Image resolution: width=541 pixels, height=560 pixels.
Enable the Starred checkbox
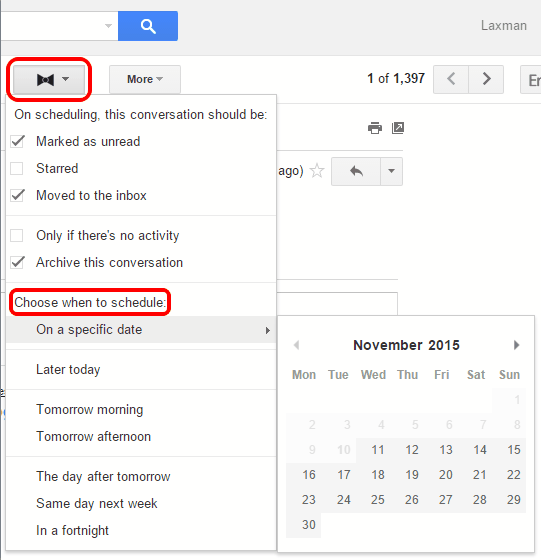17,169
